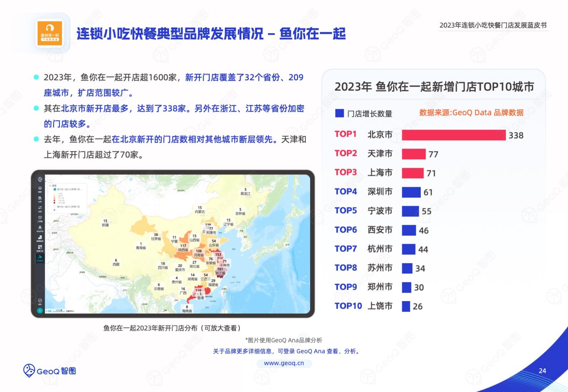This screenshot has width=568, height=392.
Task: Click the 辽宁省 15 label on the map
Action: 228,222
